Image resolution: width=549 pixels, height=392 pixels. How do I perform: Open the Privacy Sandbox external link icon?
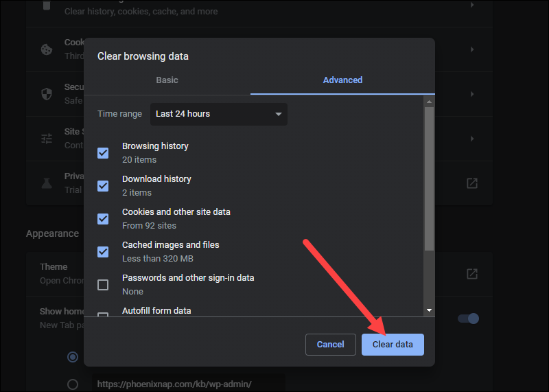[x=472, y=183]
